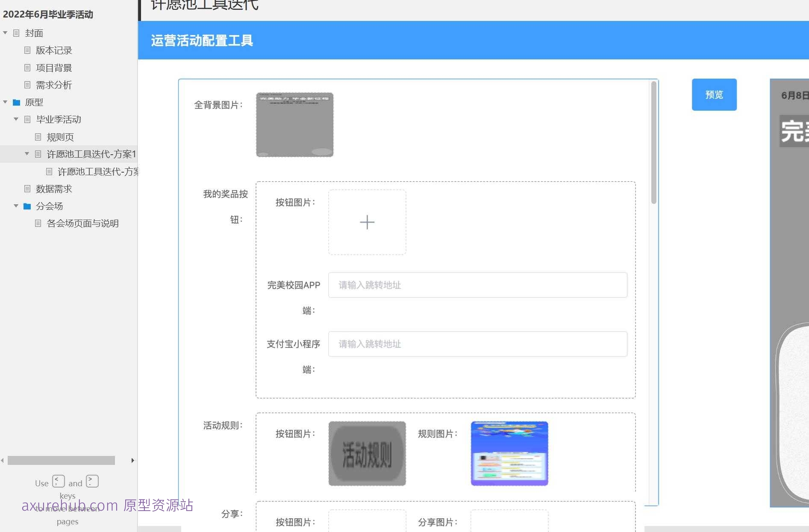Click the 预览 button
The height and width of the screenshot is (532, 809).
coord(714,94)
